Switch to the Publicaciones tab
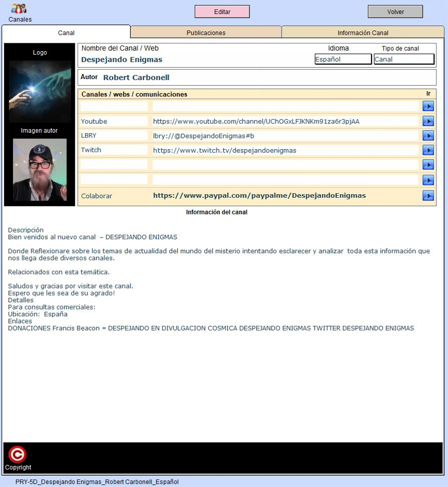This screenshot has width=448, height=487. pyautogui.click(x=206, y=33)
